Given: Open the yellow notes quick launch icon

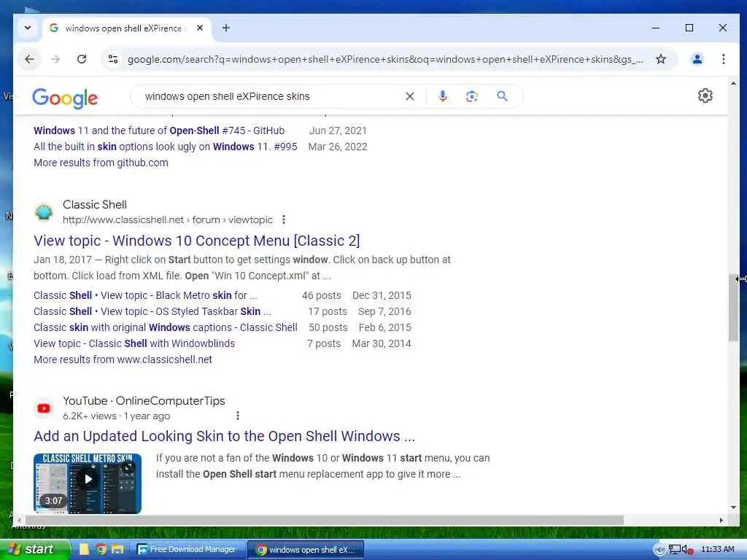Looking at the screenshot, I should coord(85,549).
